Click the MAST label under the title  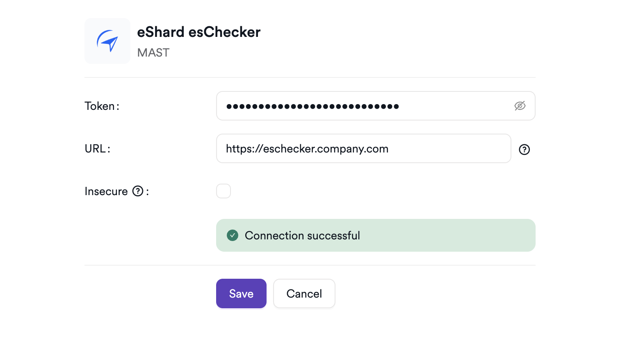point(153,52)
